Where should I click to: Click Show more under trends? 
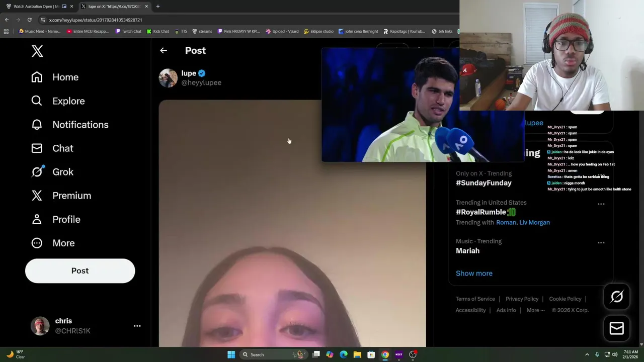click(474, 273)
